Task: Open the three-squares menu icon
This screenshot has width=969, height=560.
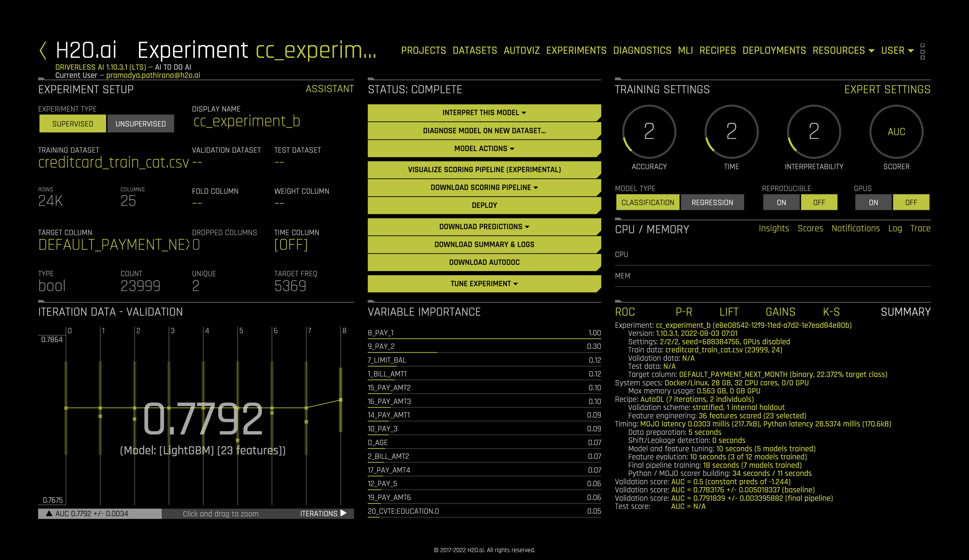Action: point(922,51)
